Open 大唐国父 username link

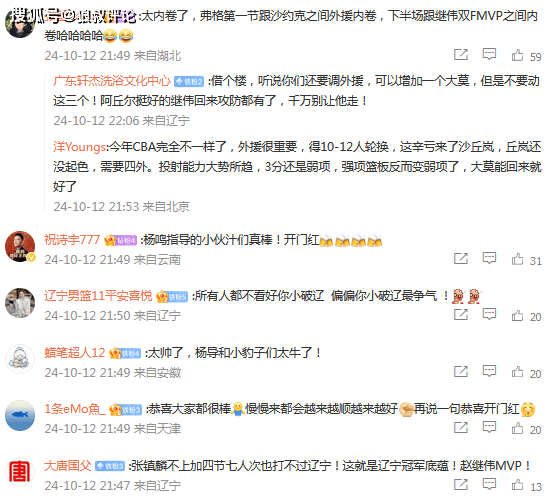pyautogui.click(x=67, y=466)
